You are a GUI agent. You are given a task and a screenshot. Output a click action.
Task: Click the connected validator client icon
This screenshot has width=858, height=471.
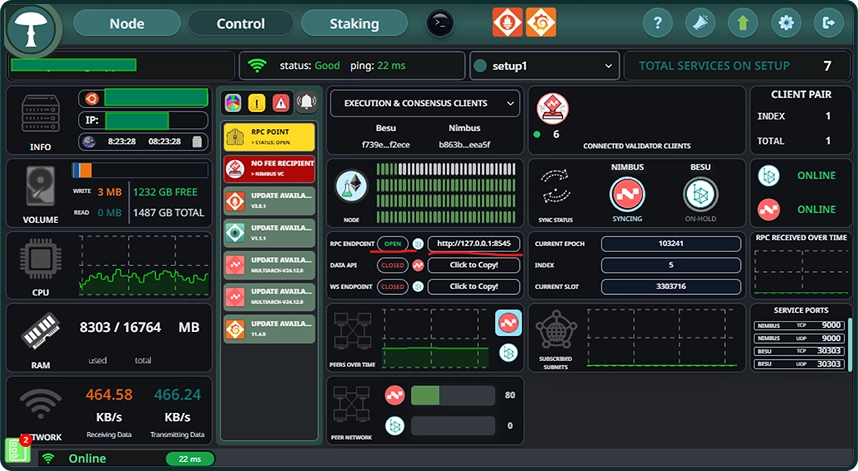tap(552, 108)
